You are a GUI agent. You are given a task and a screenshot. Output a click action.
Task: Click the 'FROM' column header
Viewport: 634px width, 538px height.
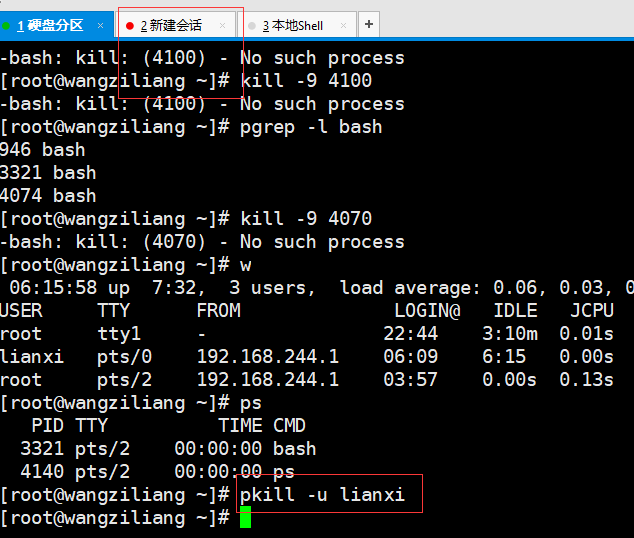click(218, 310)
